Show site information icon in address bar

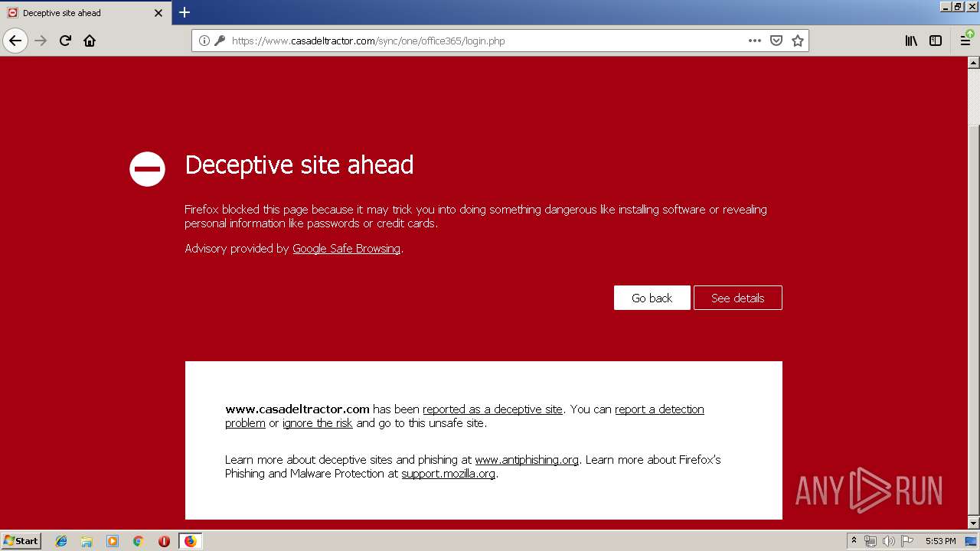pos(204,41)
